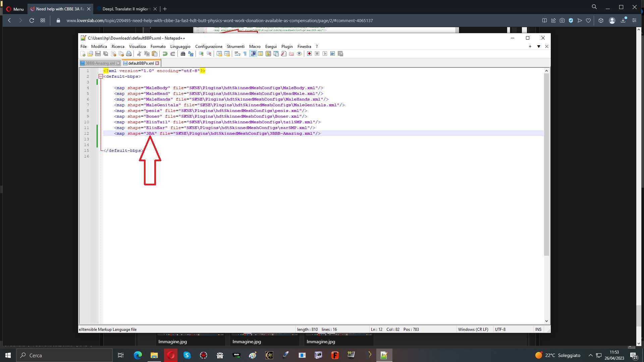Click the Close All documents icon

point(121,54)
